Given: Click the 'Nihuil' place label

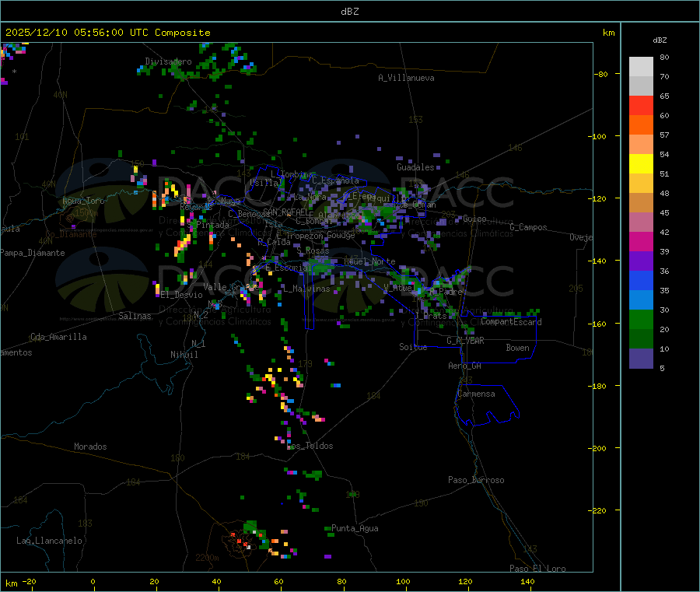Looking at the screenshot, I should tap(184, 355).
